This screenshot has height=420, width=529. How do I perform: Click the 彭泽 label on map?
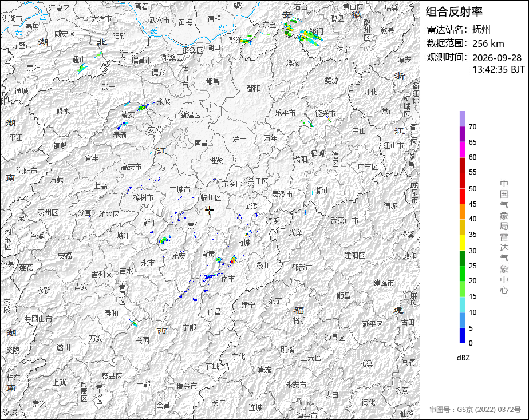pos(235,40)
